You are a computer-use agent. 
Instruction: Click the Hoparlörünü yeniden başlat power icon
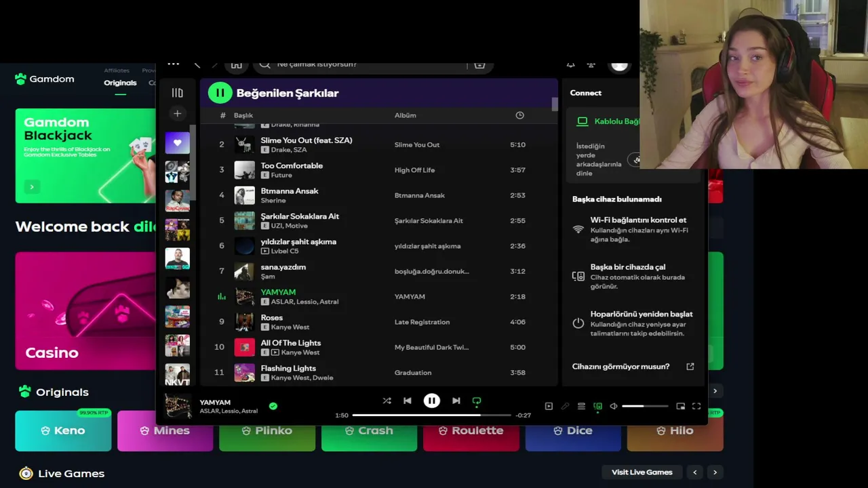tap(578, 323)
